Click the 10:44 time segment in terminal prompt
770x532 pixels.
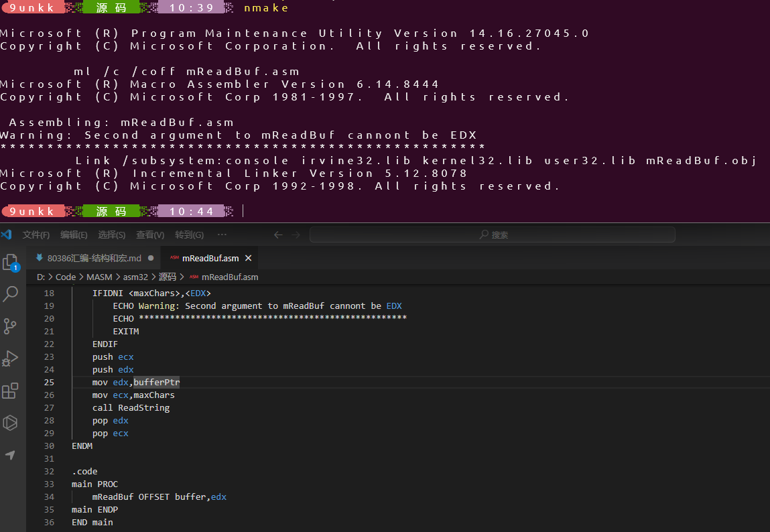click(x=191, y=212)
